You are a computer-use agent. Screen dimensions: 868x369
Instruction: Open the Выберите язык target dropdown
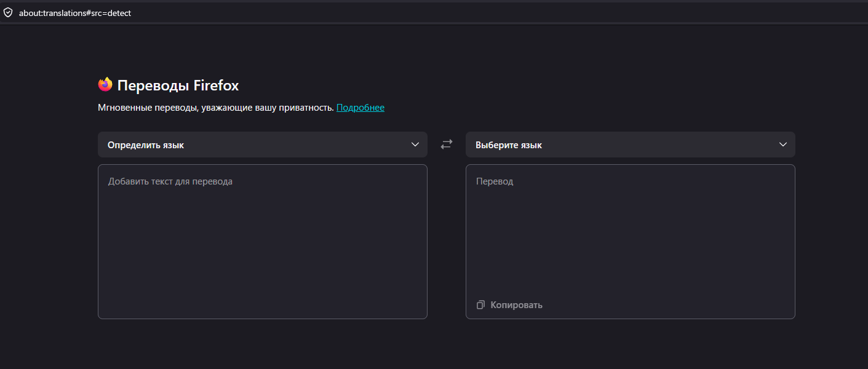click(631, 145)
